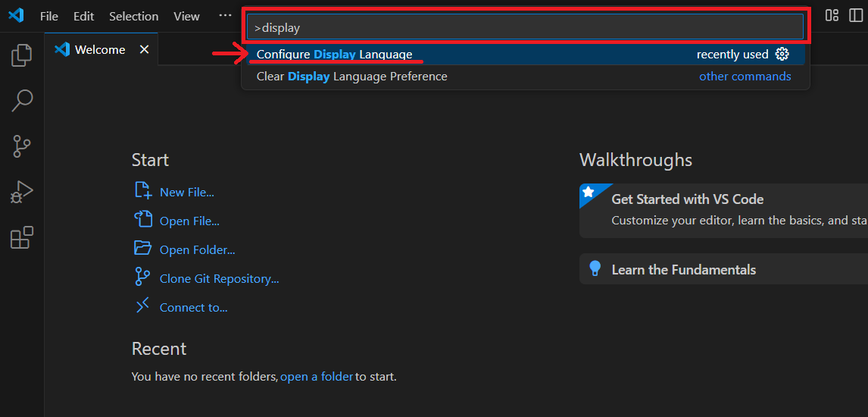Toggle the primary side bar layout icon
Image resolution: width=868 pixels, height=417 pixels.
[x=856, y=15]
